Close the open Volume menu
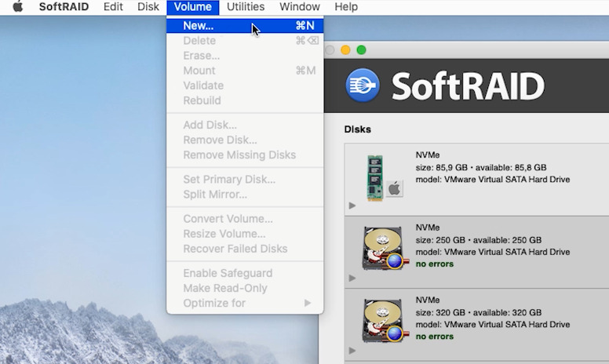The height and width of the screenshot is (364, 609). tap(192, 7)
